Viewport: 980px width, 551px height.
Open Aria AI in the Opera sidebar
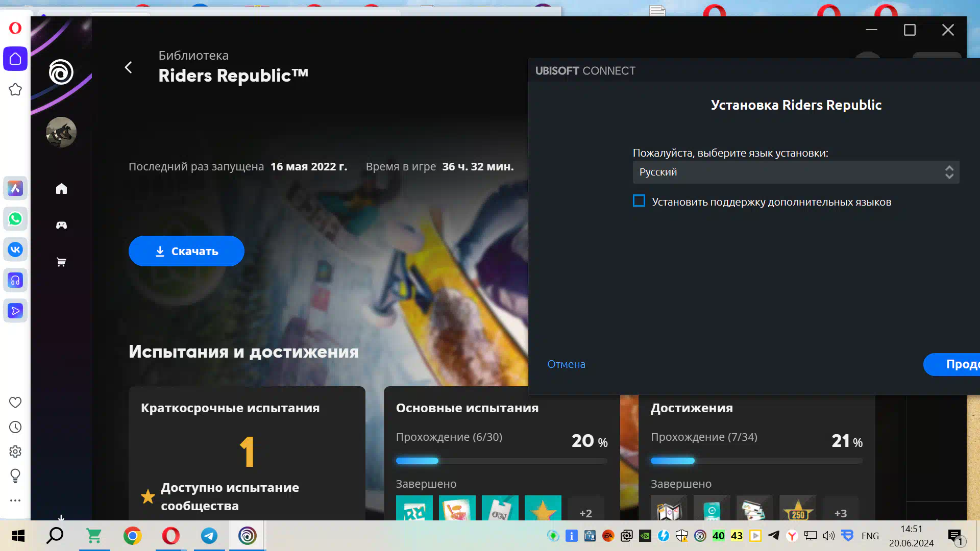click(x=15, y=188)
